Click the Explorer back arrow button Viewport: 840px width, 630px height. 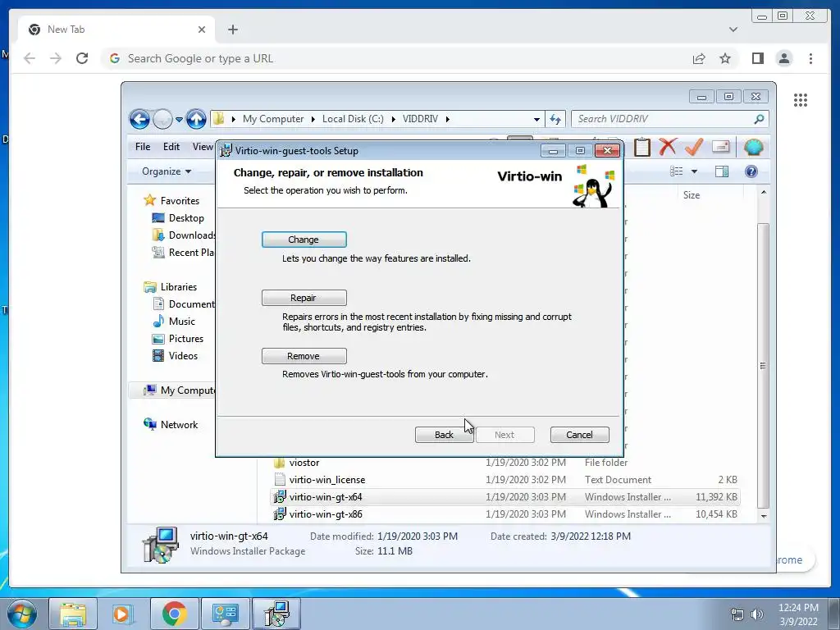tap(139, 119)
